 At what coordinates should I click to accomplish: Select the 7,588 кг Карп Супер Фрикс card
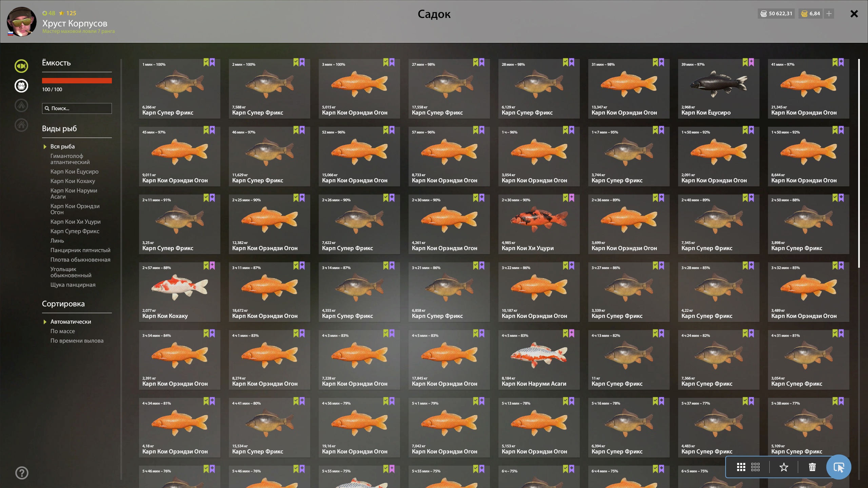tap(270, 89)
